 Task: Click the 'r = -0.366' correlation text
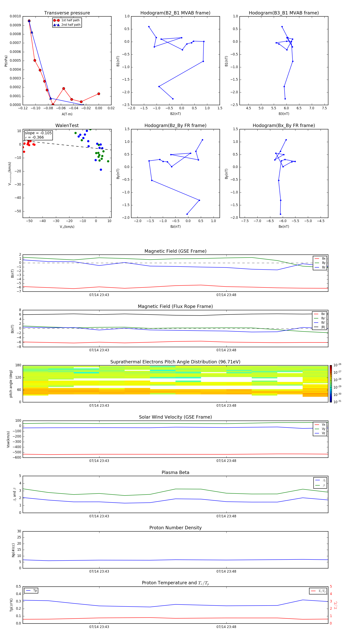pyautogui.click(x=35, y=137)
